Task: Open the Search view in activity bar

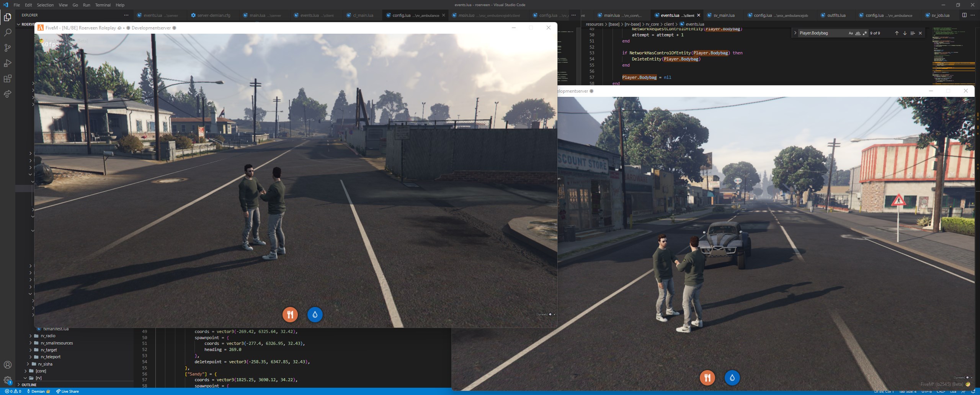Action: click(7, 33)
